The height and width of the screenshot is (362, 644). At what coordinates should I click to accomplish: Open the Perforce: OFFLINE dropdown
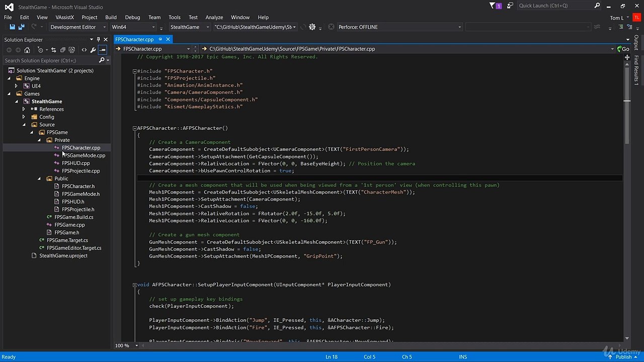point(399,27)
